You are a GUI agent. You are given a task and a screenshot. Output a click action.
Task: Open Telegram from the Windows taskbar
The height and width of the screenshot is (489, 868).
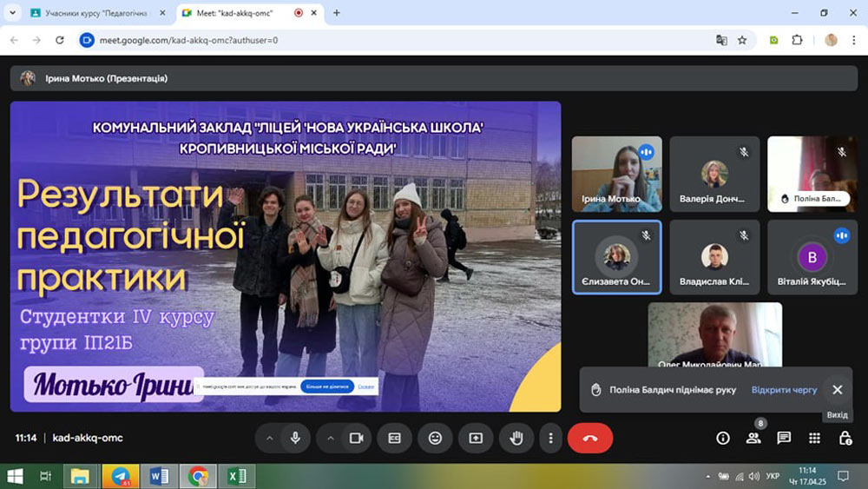coord(120,476)
